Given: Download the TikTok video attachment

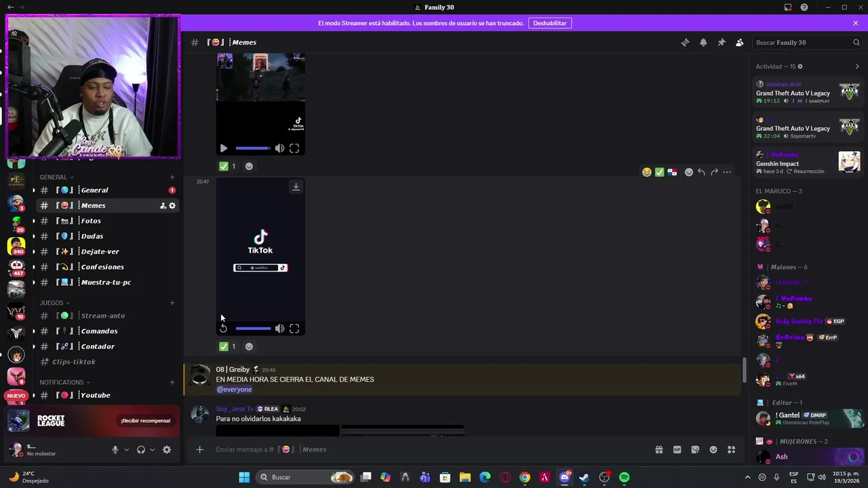Looking at the screenshot, I should pos(296,186).
